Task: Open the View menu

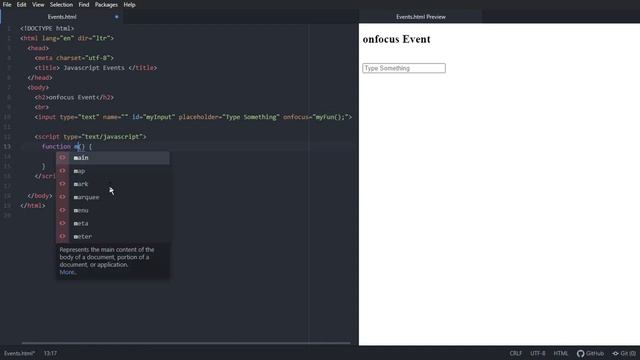Action: click(x=38, y=4)
